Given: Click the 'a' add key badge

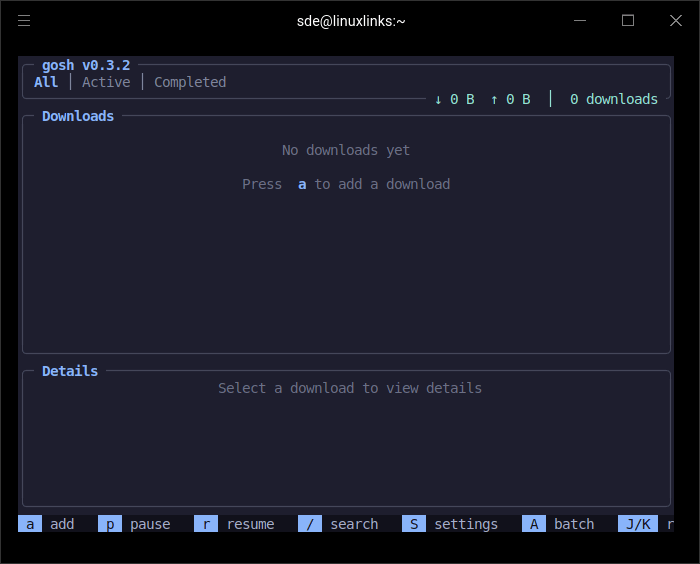Looking at the screenshot, I should (30, 524).
